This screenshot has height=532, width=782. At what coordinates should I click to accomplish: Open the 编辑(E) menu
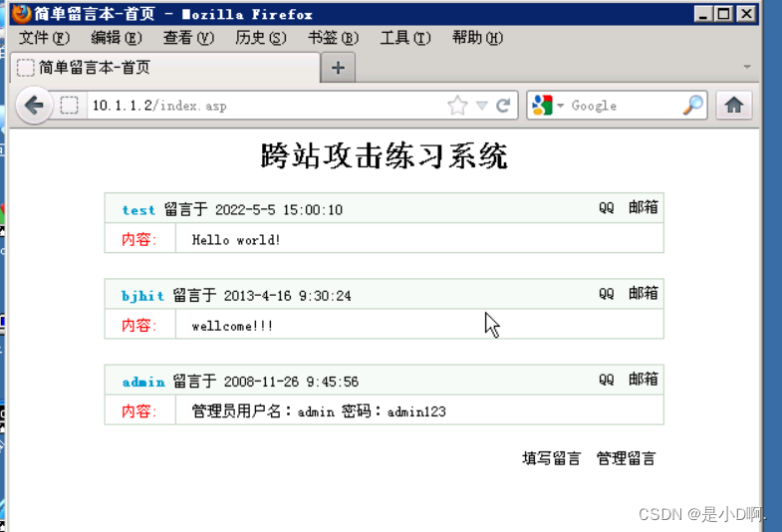coord(117,38)
